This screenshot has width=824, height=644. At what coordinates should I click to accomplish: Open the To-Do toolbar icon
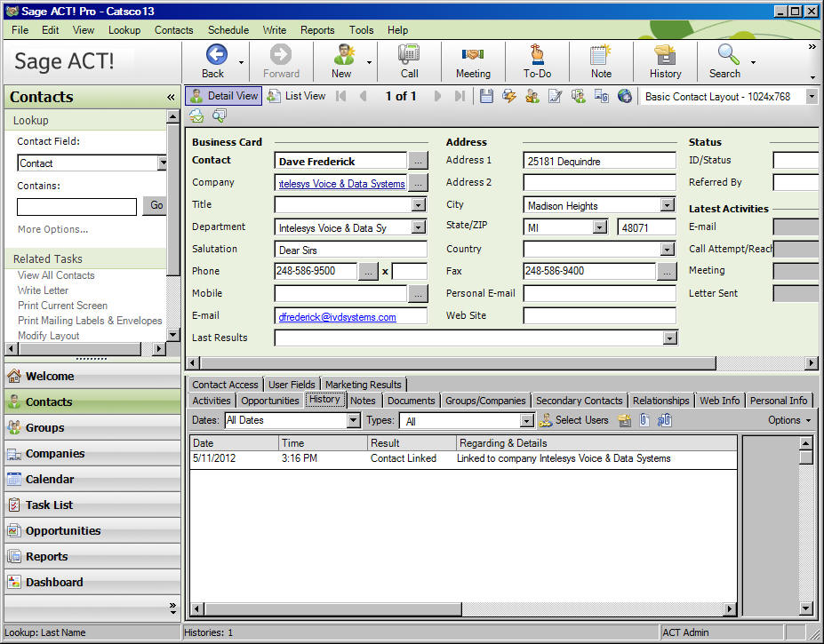(x=537, y=55)
